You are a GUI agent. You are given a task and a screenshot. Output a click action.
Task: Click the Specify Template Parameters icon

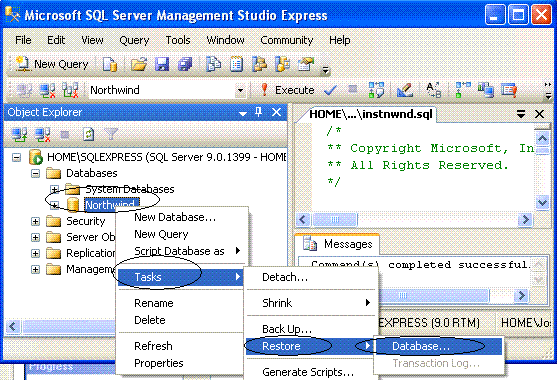tap(434, 90)
